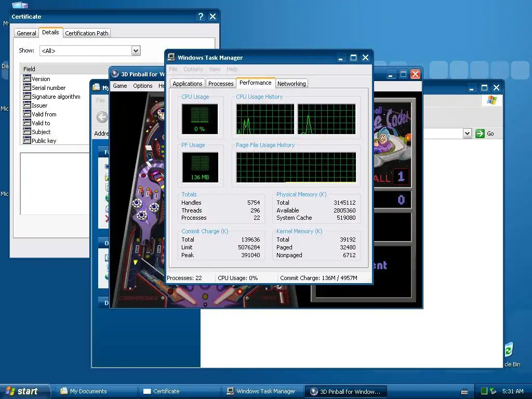This screenshot has width=532, height=399.
Task: Click green CPU meter tray icon
Action: pos(484,391)
